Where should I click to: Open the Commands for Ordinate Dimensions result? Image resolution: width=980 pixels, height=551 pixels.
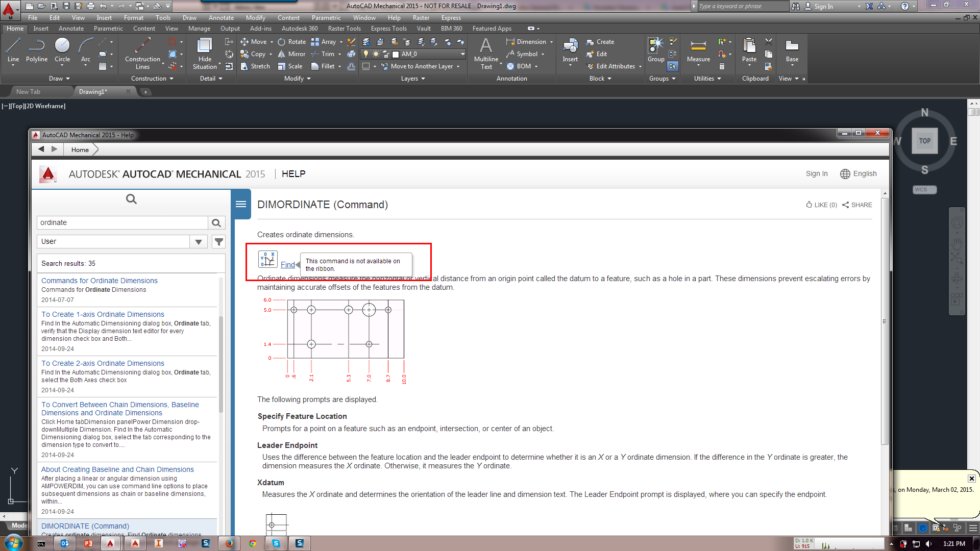point(100,280)
